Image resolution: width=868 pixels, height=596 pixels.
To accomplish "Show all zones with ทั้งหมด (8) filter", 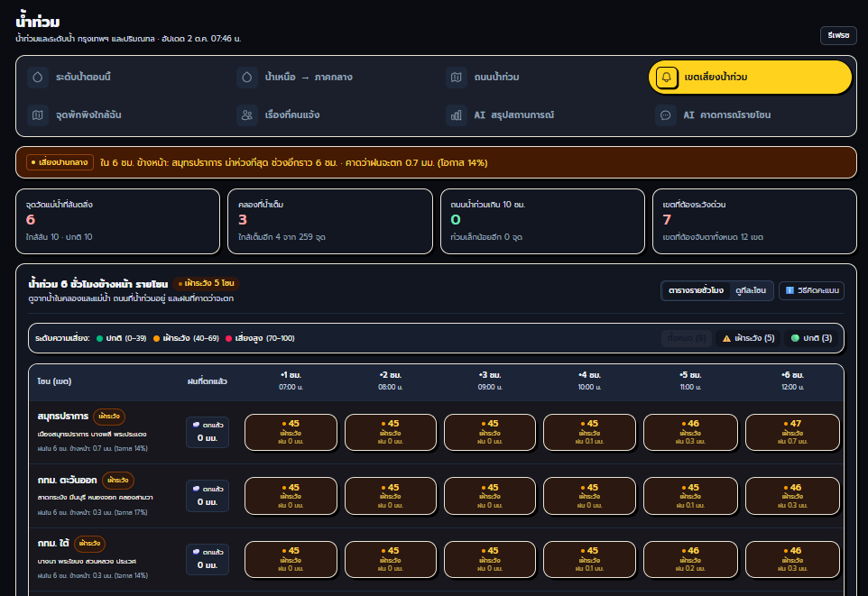I will (x=687, y=338).
